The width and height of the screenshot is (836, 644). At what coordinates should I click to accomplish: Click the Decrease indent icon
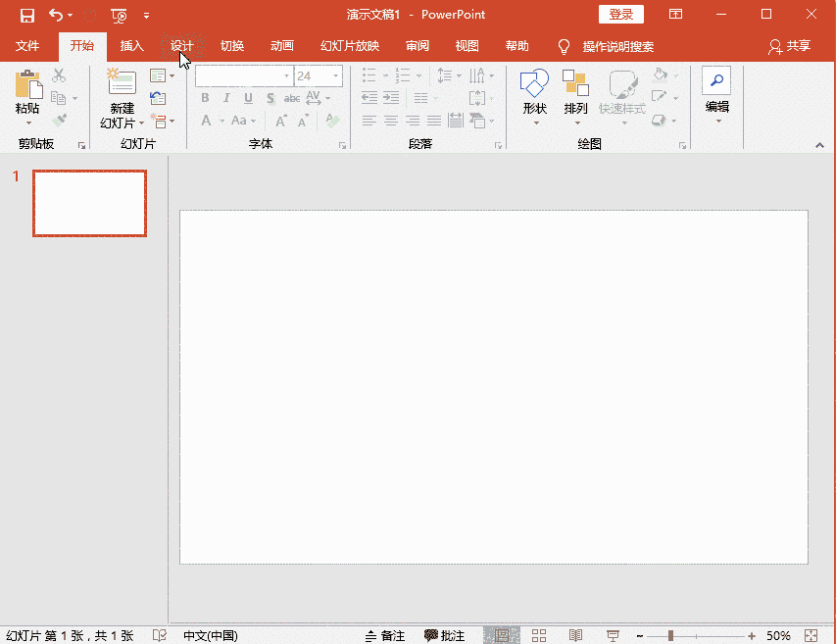tap(369, 98)
